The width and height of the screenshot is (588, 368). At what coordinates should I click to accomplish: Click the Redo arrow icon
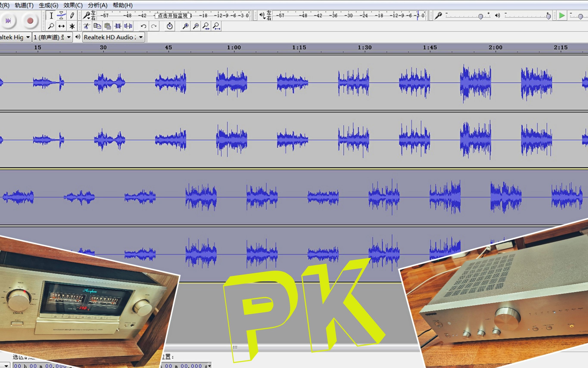(154, 26)
